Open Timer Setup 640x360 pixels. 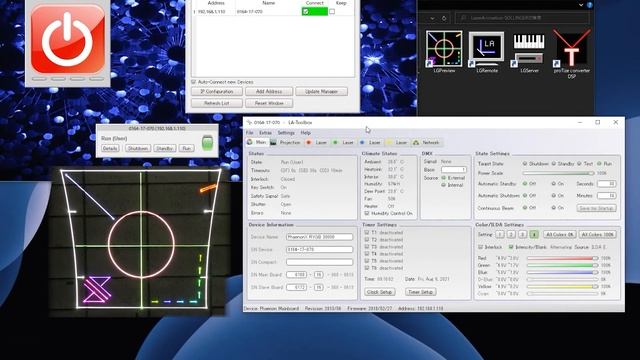(x=420, y=292)
